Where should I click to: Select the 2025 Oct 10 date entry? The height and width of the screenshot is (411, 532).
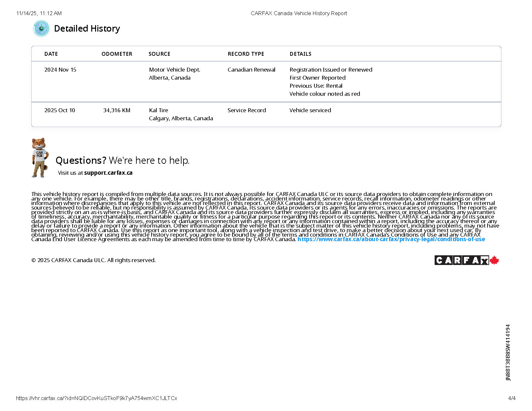60,110
